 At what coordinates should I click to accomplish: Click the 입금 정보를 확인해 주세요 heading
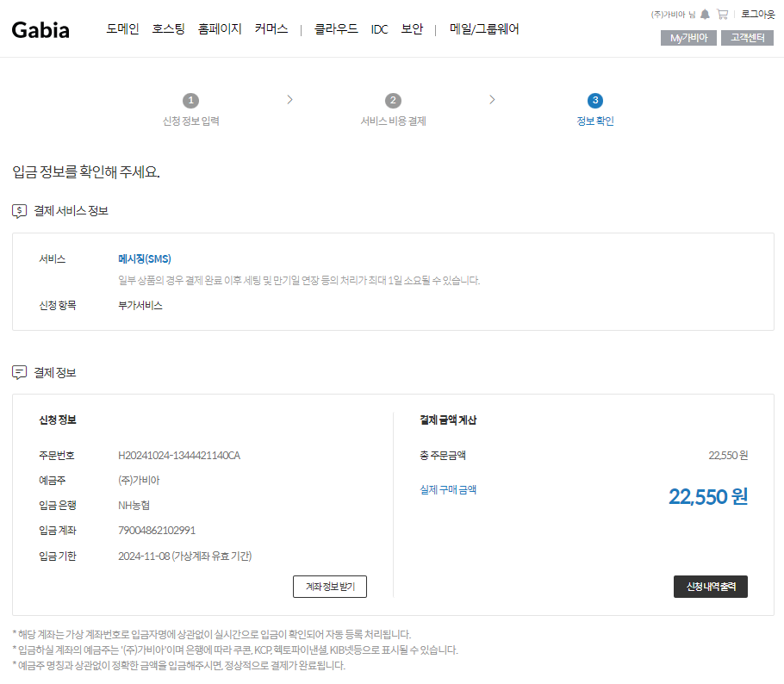click(x=86, y=172)
